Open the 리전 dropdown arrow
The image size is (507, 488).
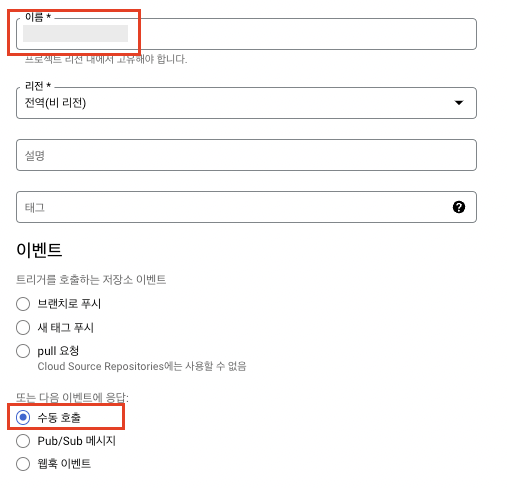tap(459, 103)
